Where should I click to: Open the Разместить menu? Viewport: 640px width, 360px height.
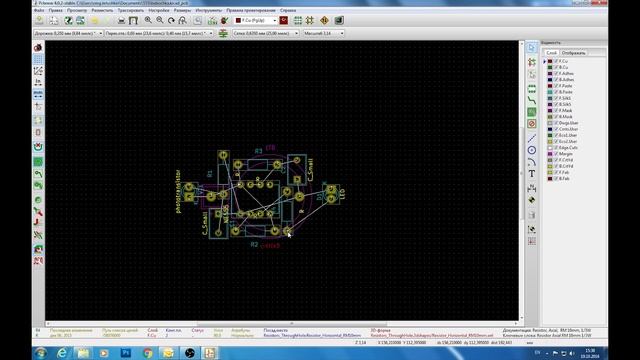pos(102,10)
